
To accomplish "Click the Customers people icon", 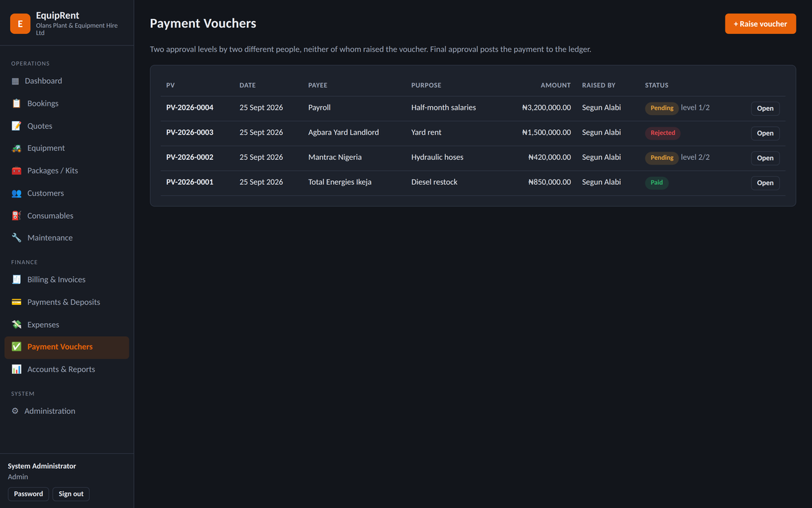I will point(16,193).
